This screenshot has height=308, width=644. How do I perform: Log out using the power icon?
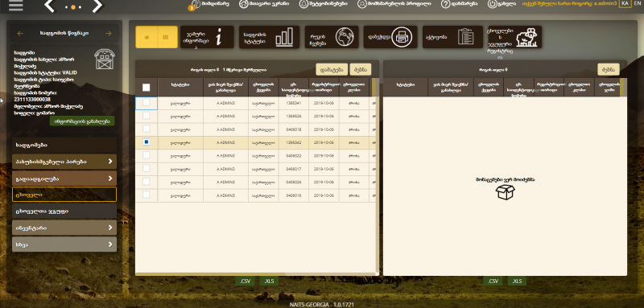pos(502,4)
